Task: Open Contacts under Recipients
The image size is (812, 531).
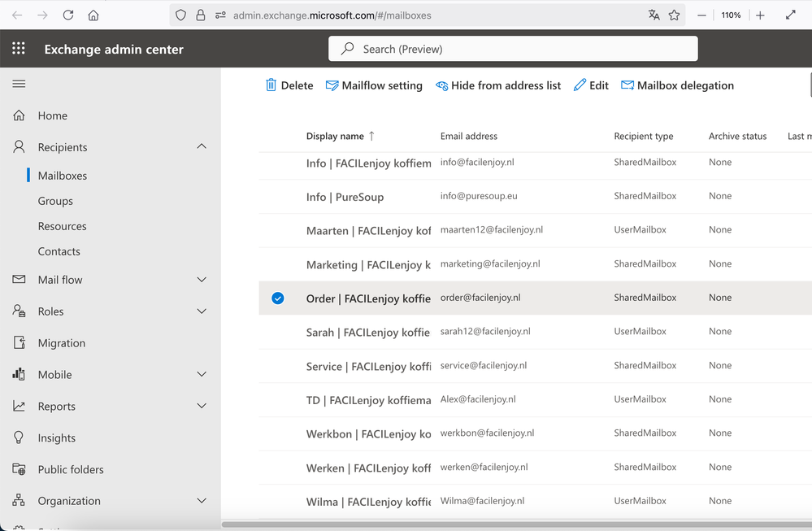Action: click(59, 251)
